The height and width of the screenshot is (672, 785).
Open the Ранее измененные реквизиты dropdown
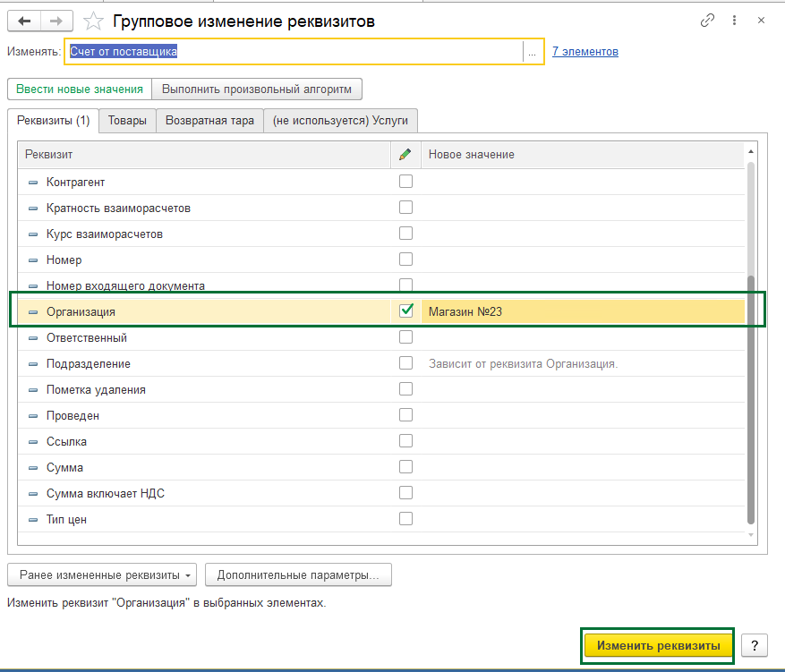click(x=102, y=575)
